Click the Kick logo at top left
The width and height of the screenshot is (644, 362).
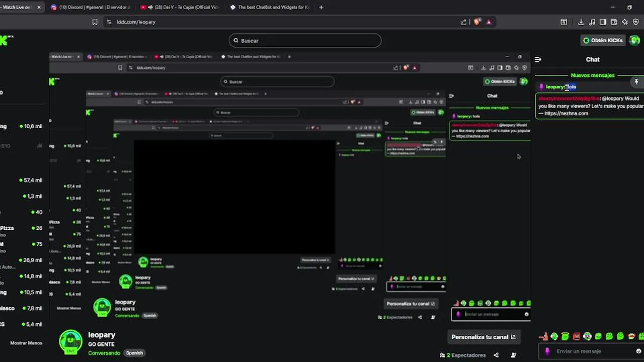click(6, 40)
